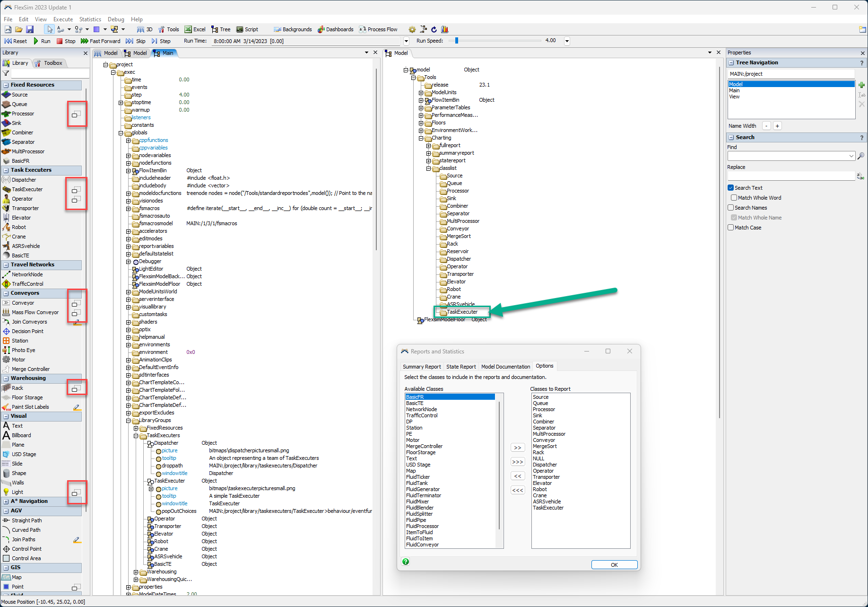Open Process Flow from the toolbar

tap(378, 29)
